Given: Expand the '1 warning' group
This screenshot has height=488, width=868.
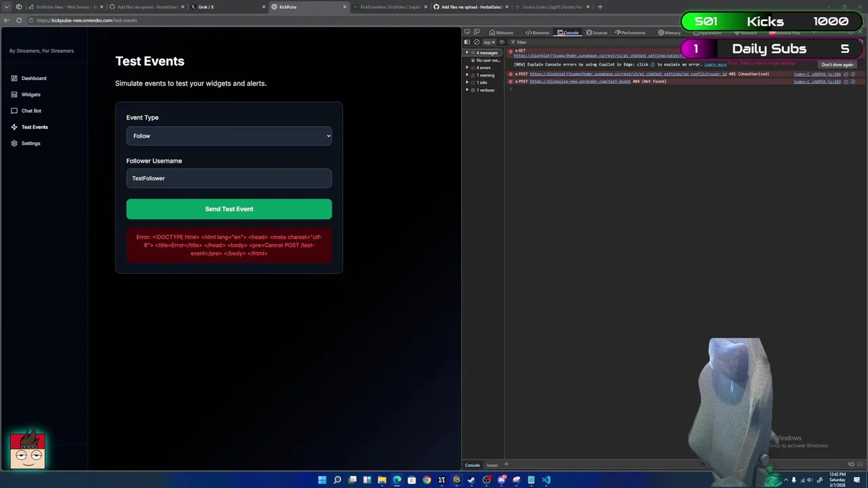Looking at the screenshot, I should 467,75.
